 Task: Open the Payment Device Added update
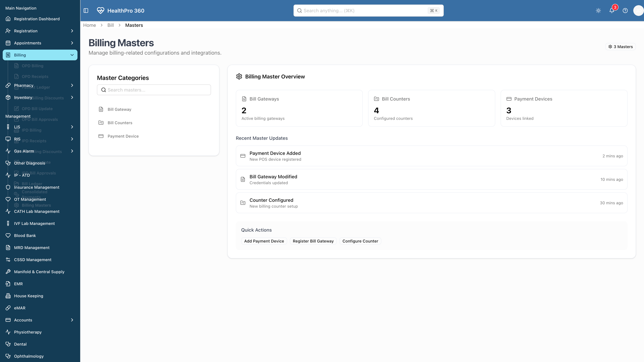coord(432,156)
